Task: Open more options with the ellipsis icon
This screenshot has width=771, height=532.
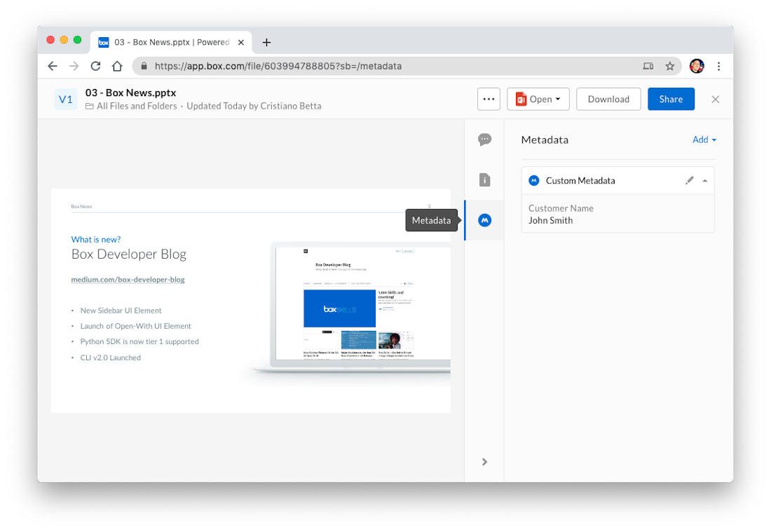Action: point(489,99)
